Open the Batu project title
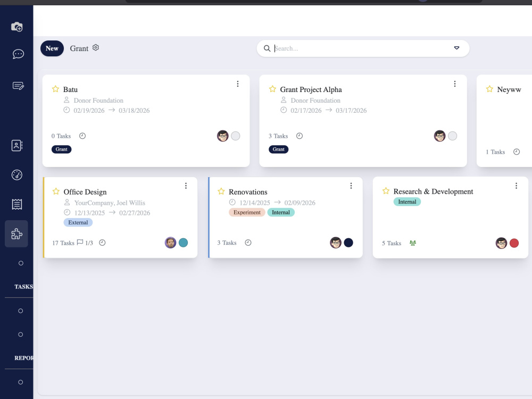The height and width of the screenshot is (399, 532). pyautogui.click(x=70, y=89)
